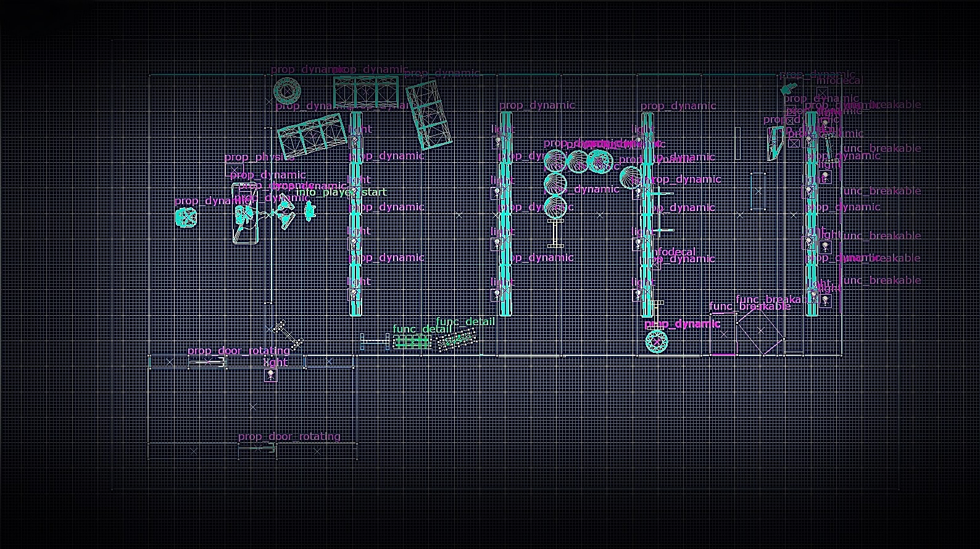Viewport: 980px width, 549px height.
Task: Select the rotated tall window frame model
Action: [x=428, y=115]
